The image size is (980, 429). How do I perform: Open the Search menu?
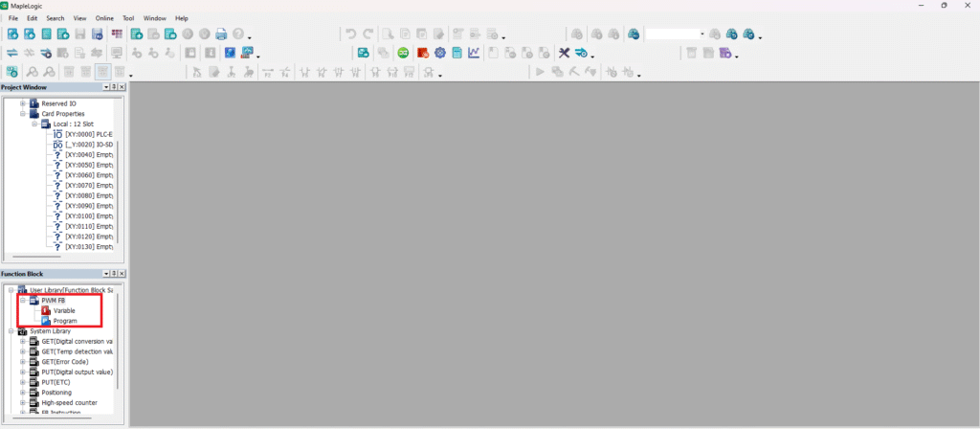[x=55, y=18]
